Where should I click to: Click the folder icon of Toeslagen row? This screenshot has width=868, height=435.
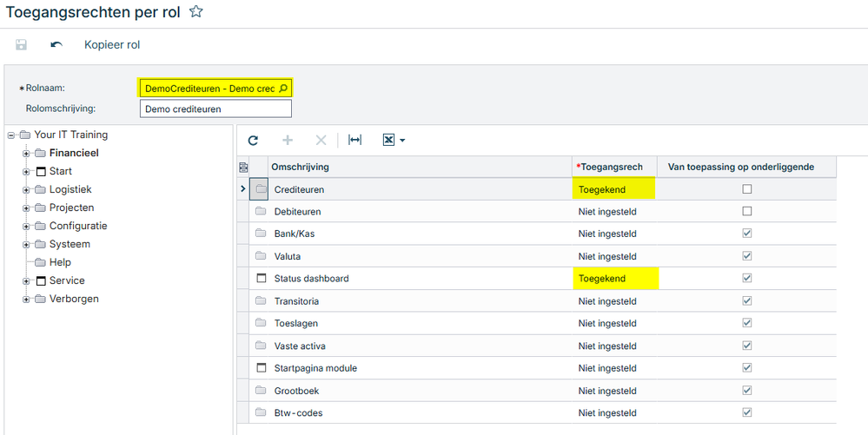[261, 323]
